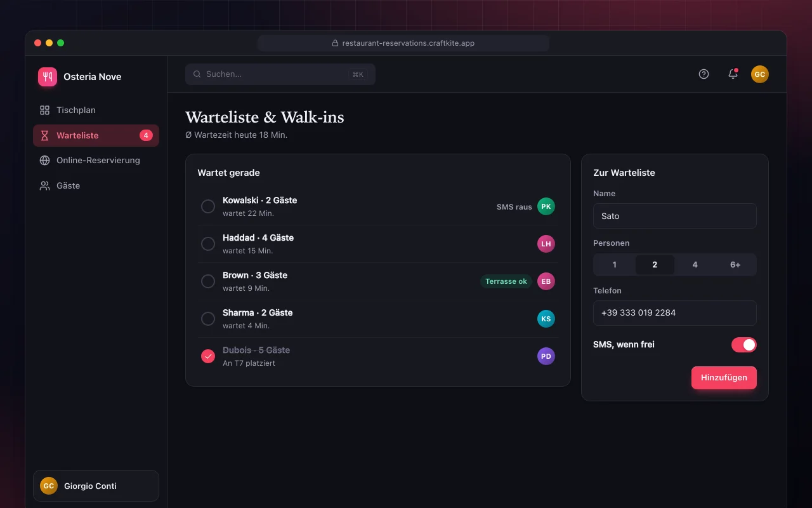
Task: Click the Suchen search box
Action: point(280,74)
